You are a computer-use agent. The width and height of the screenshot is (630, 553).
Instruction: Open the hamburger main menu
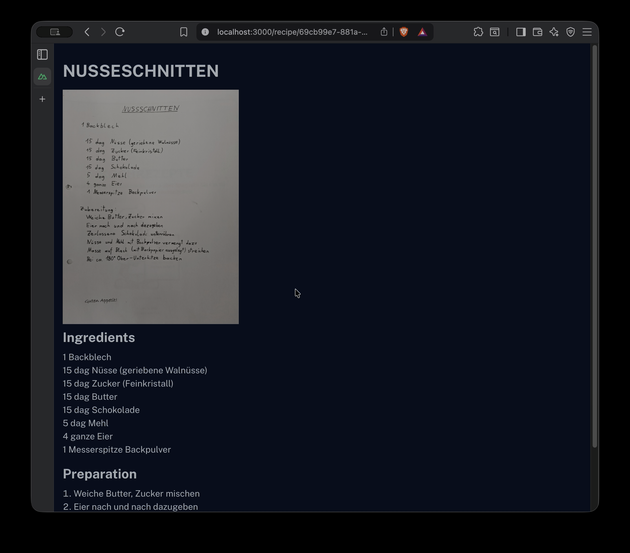[x=587, y=32]
